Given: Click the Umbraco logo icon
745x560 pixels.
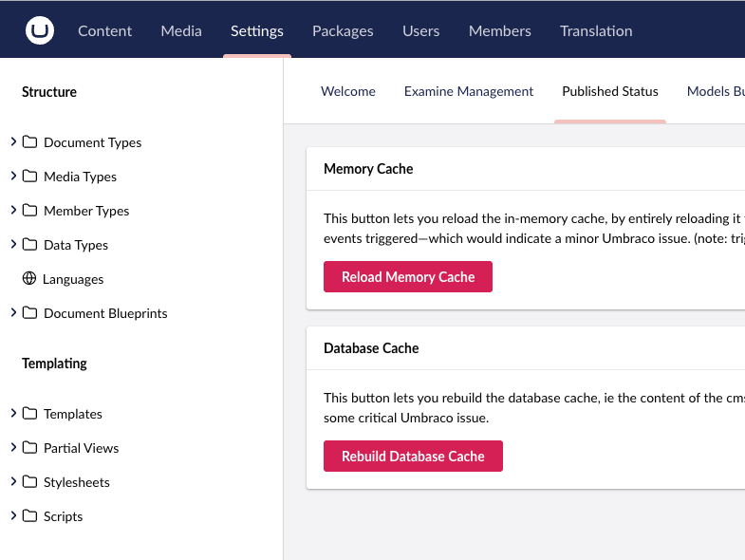Looking at the screenshot, I should (x=40, y=30).
